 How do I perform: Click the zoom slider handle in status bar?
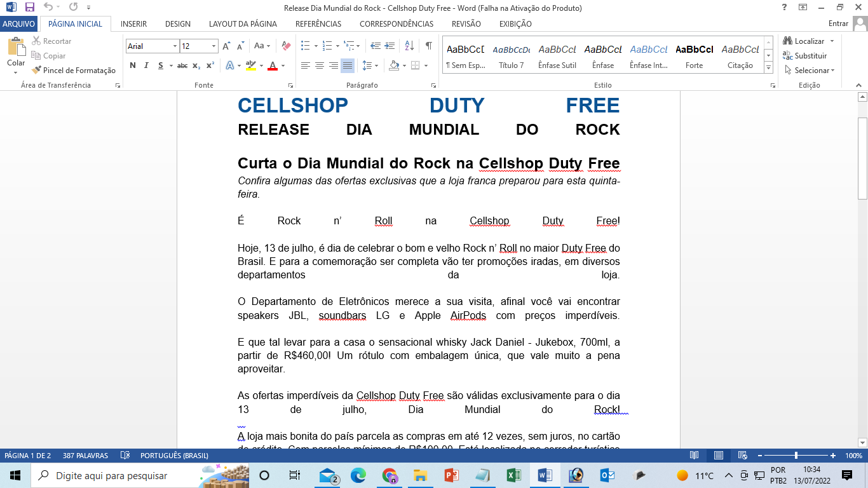pyautogui.click(x=796, y=456)
